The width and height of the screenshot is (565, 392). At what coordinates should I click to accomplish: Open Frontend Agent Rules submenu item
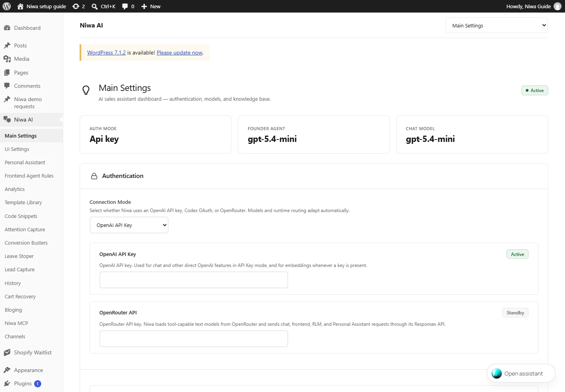tap(29, 176)
